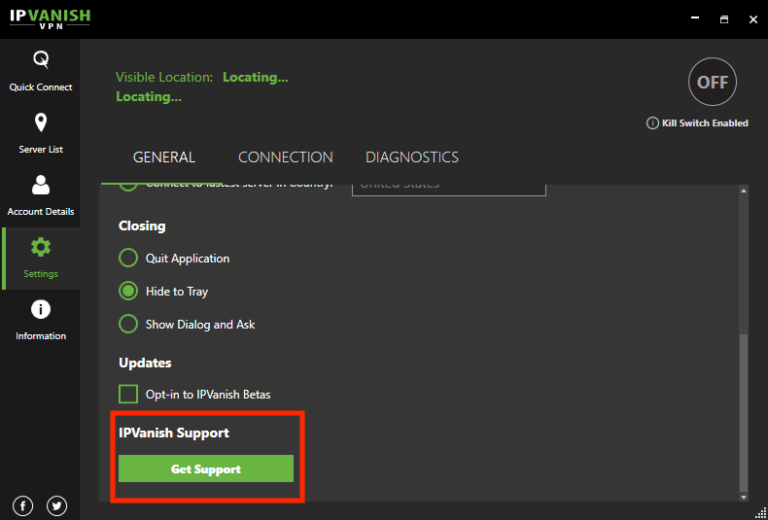Switch to the CONNECTION tab
768x520 pixels.
click(x=286, y=157)
